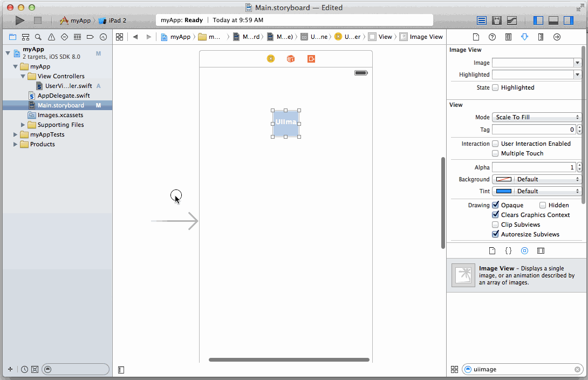This screenshot has height=380, width=588.
Task: Open the Connections inspector
Action: point(557,37)
